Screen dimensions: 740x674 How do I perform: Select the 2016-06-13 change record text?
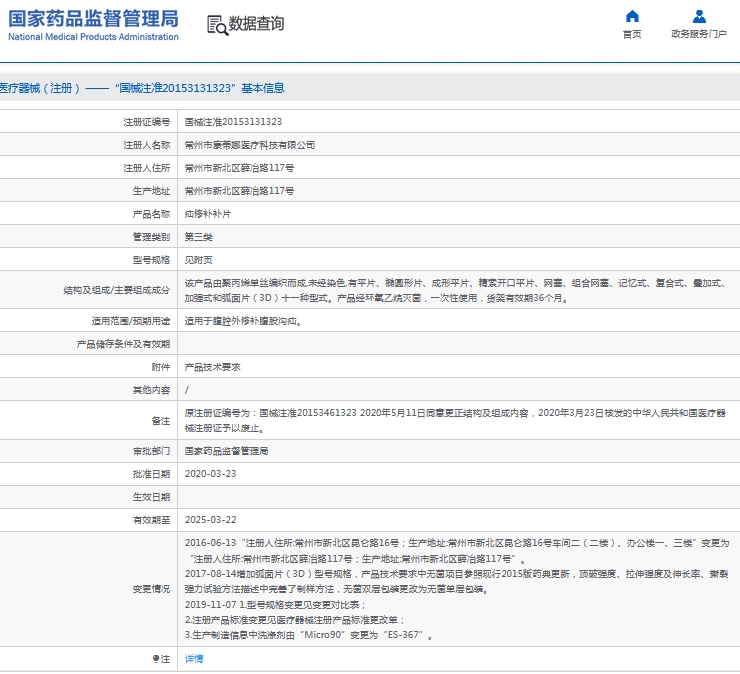pos(457,551)
